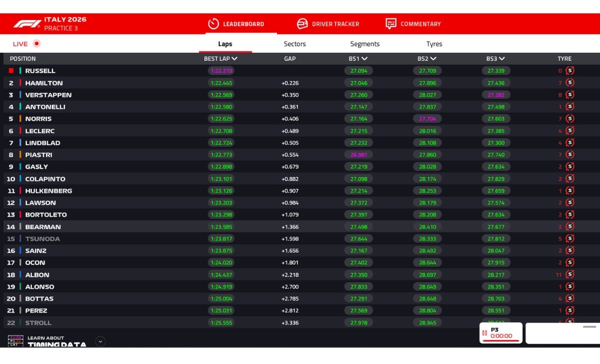Click the GAP column header
Image resolution: width=600 pixels, height=364 pixels.
(290, 58)
